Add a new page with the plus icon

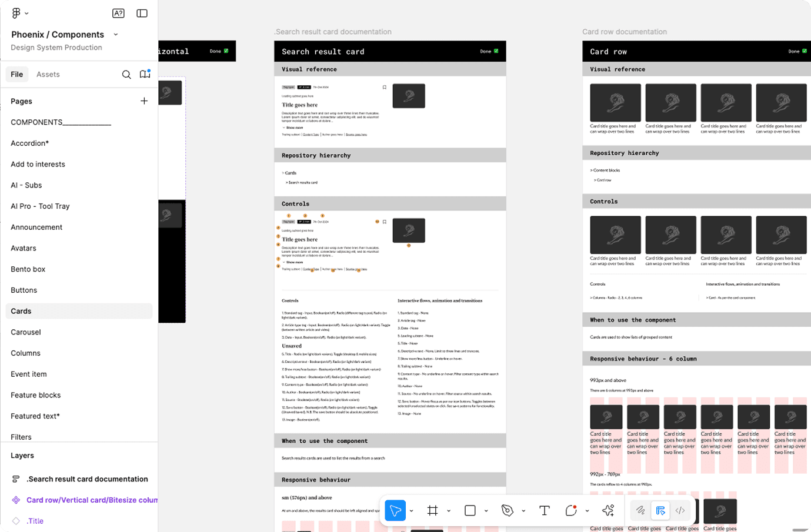[144, 101]
